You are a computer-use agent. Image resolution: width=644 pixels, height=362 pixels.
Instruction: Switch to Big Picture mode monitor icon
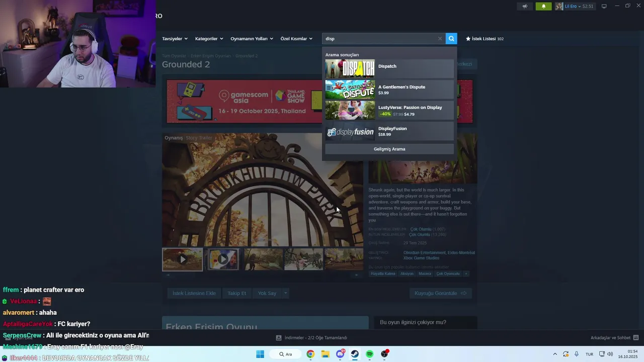coord(604,7)
